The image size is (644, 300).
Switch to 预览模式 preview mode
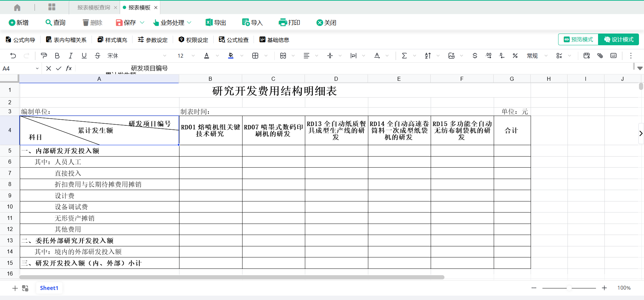(x=578, y=40)
